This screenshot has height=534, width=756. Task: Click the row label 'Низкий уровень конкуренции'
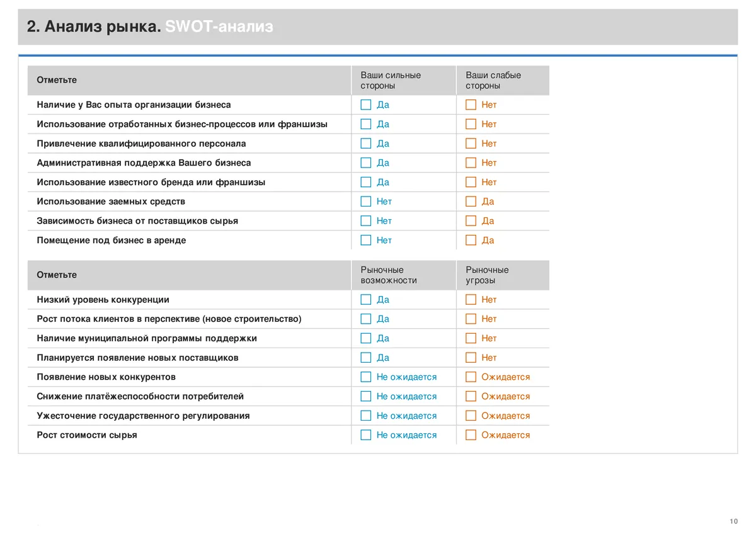[x=103, y=300]
